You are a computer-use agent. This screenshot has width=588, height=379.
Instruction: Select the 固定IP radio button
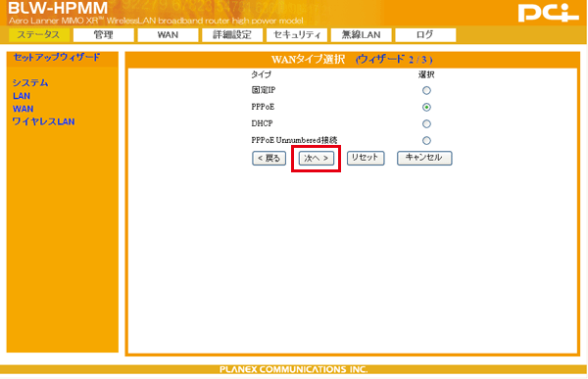pos(426,90)
